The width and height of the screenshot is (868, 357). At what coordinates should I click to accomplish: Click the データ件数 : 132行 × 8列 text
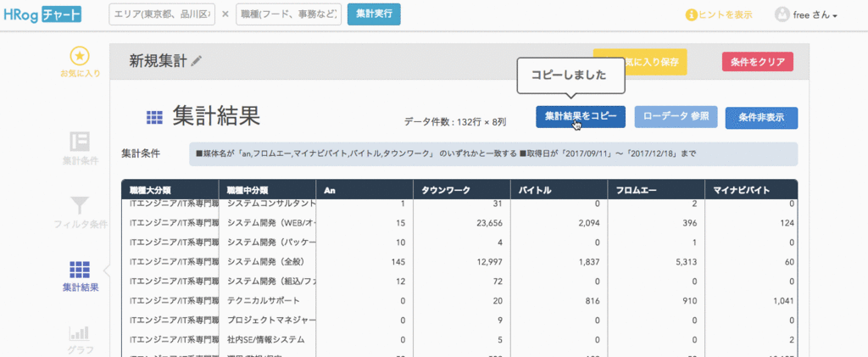click(454, 122)
